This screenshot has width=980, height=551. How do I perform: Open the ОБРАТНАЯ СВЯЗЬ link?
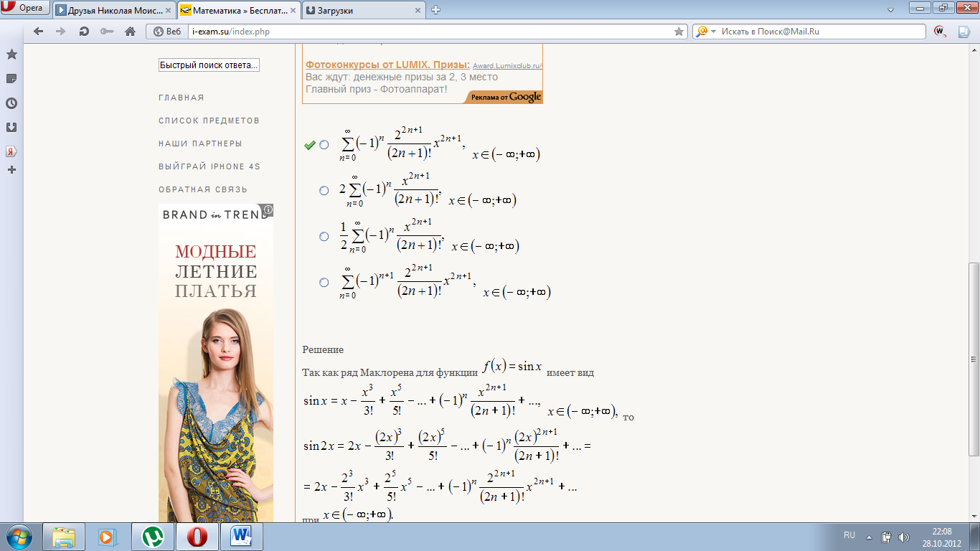point(203,189)
